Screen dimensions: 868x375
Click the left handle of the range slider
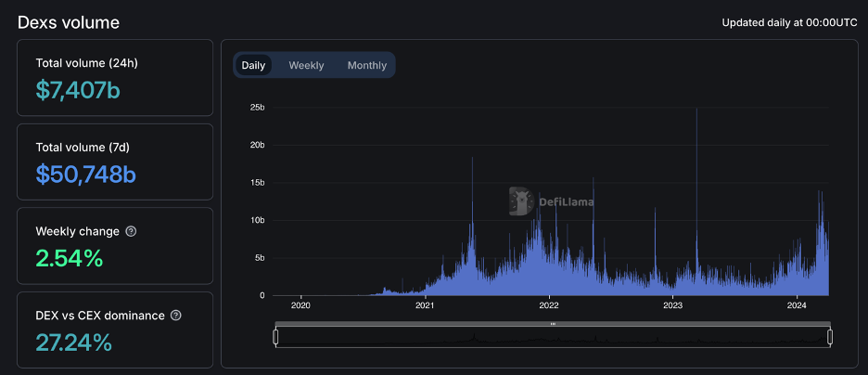tap(275, 336)
